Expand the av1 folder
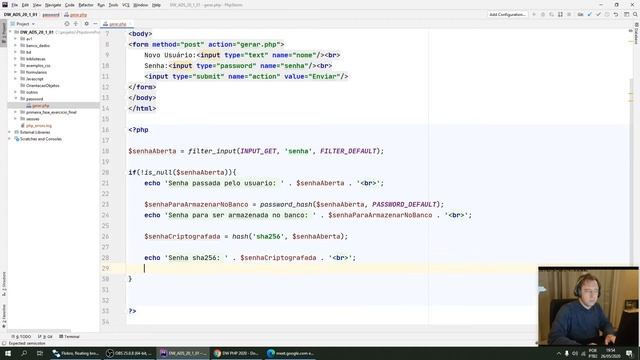640x360 pixels. pyautogui.click(x=16, y=39)
